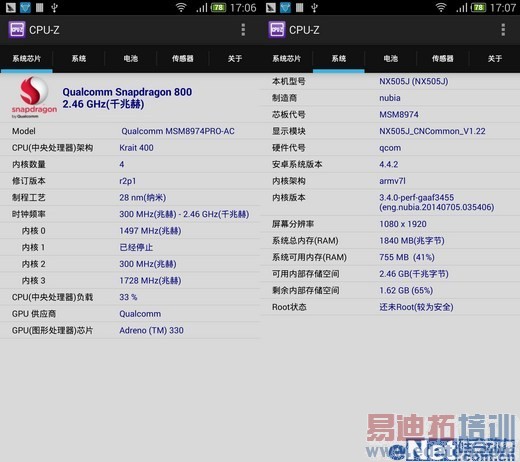Open 关于 tab in right screen
The image size is (520, 462).
point(495,59)
